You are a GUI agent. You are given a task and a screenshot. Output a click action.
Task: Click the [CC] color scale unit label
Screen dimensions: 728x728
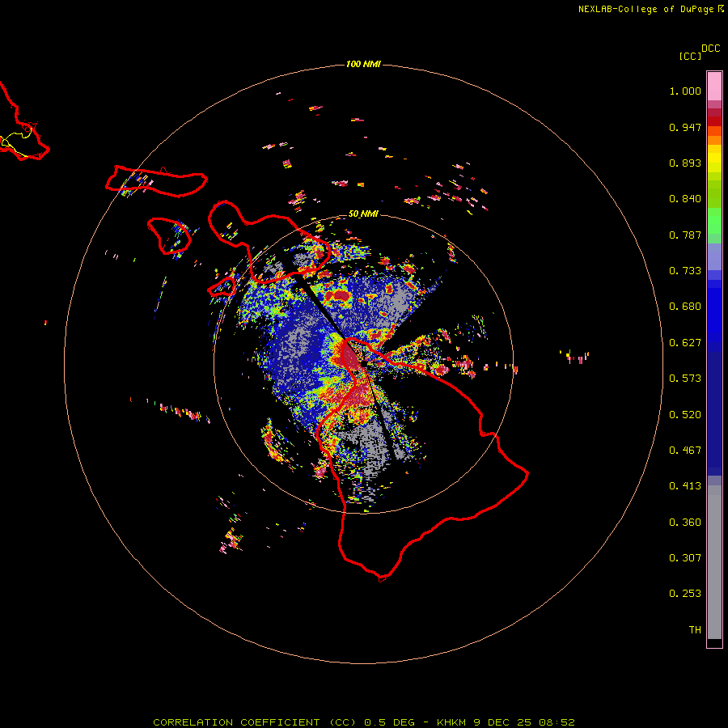pos(690,57)
